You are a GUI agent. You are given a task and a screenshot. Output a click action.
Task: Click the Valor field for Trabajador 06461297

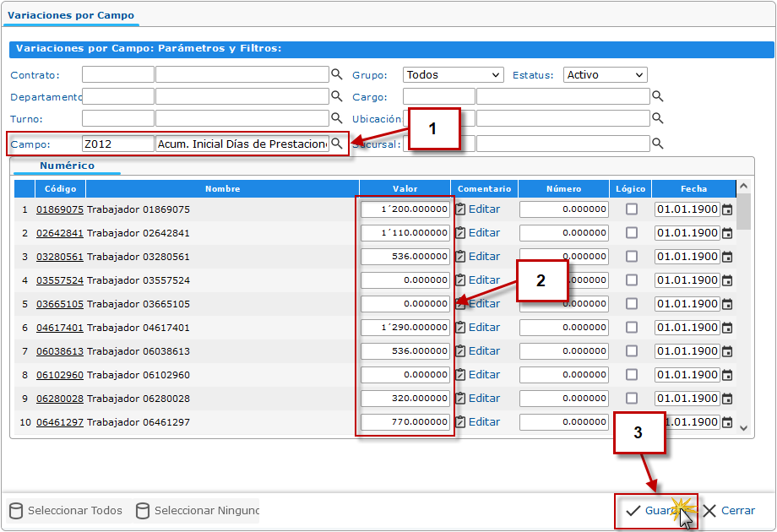click(x=405, y=422)
